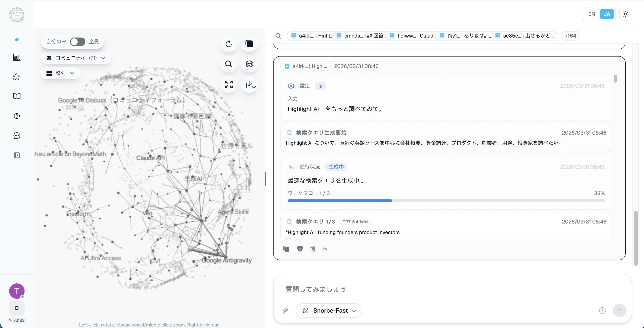This screenshot has height=328, width=644.
Task: Attach a file with the paperclip icon
Action: pyautogui.click(x=286, y=311)
